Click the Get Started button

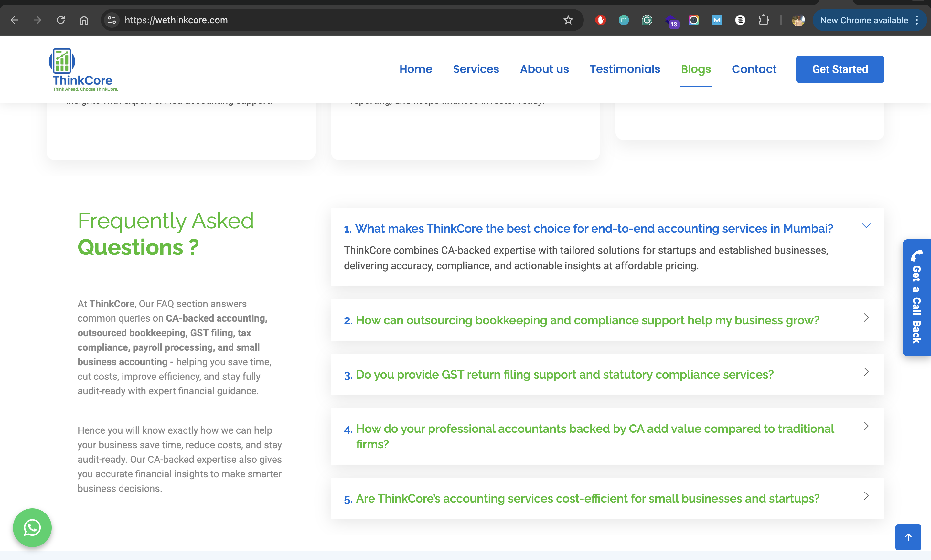840,69
